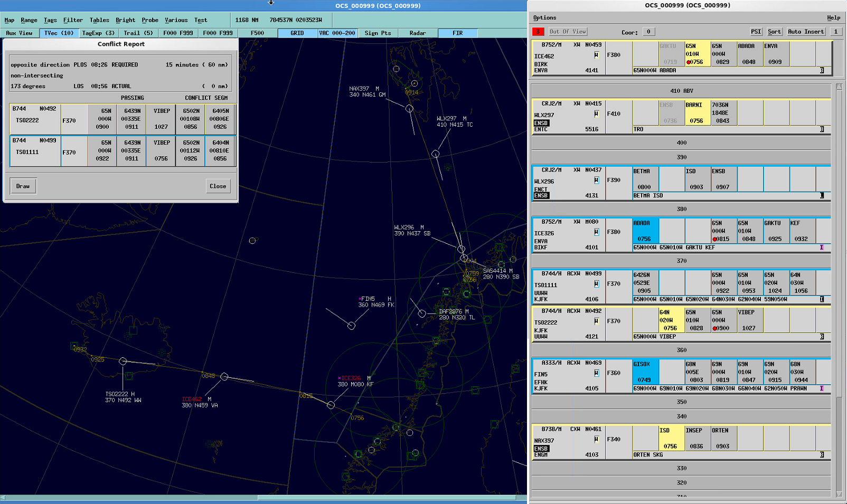Click the up arrow of strip bay scrollbar
Image resolution: width=847 pixels, height=504 pixels.
(x=839, y=87)
